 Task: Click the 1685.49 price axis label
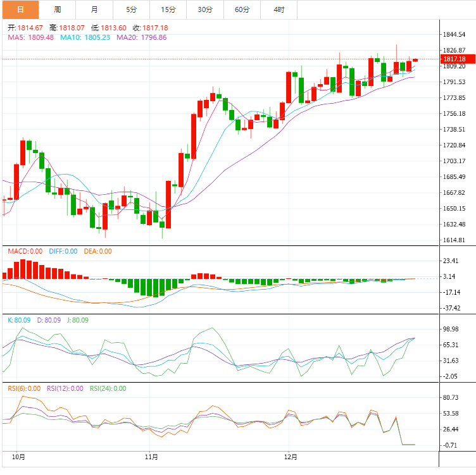click(454, 177)
